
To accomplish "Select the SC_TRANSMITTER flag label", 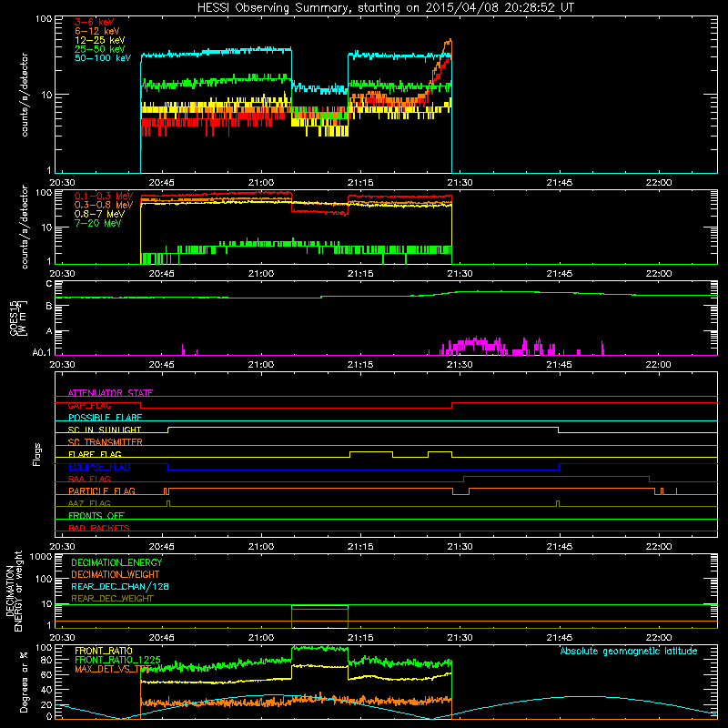I will click(105, 442).
